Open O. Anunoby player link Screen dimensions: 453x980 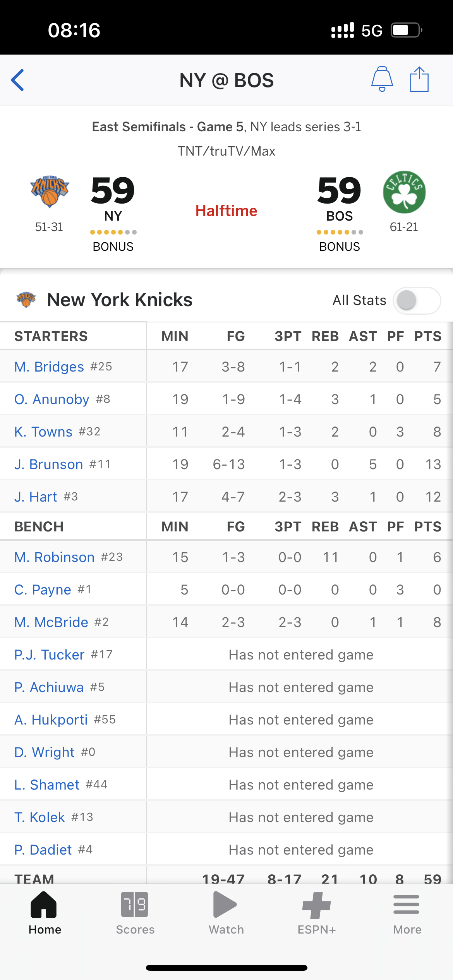52,399
